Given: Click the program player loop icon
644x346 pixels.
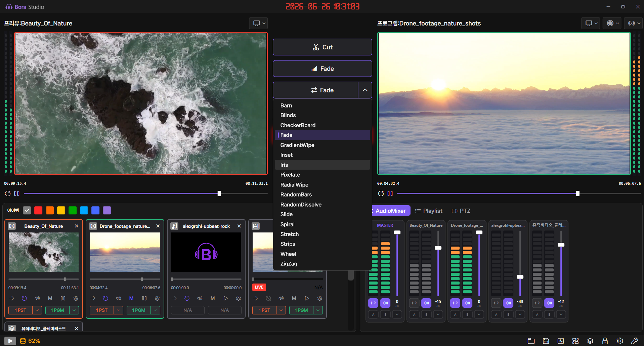Looking at the screenshot, I should (381, 193).
